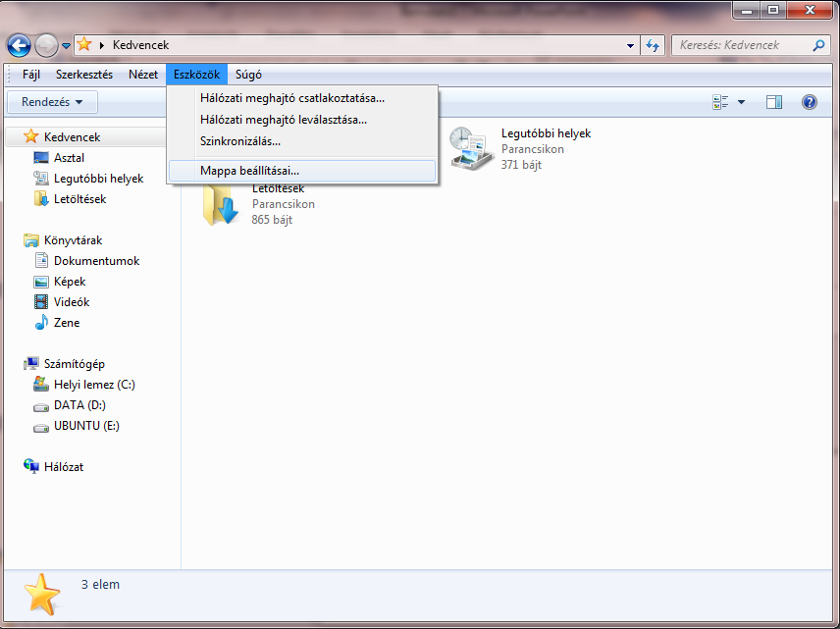Select the Videók label

pyautogui.click(x=72, y=302)
